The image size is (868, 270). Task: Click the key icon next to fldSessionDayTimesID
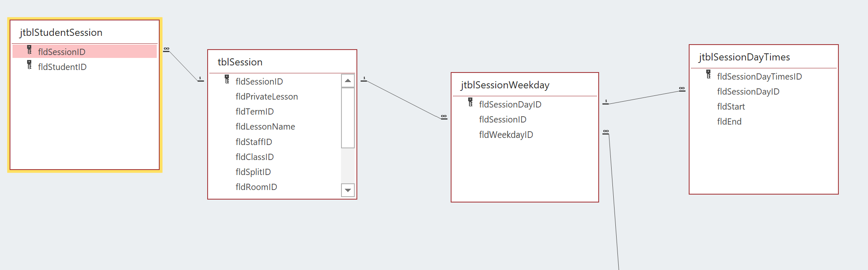(708, 75)
